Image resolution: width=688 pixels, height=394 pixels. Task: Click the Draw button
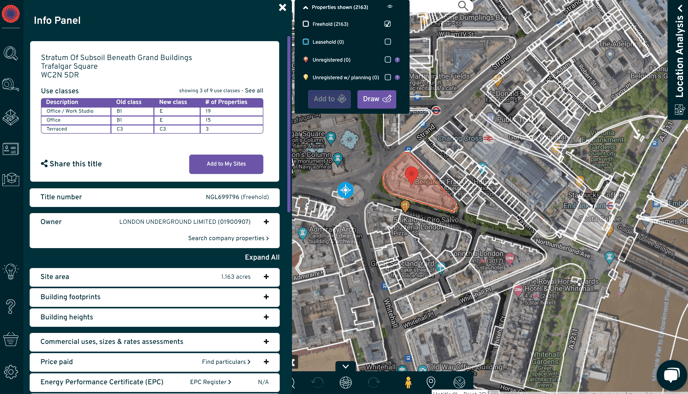pyautogui.click(x=376, y=99)
